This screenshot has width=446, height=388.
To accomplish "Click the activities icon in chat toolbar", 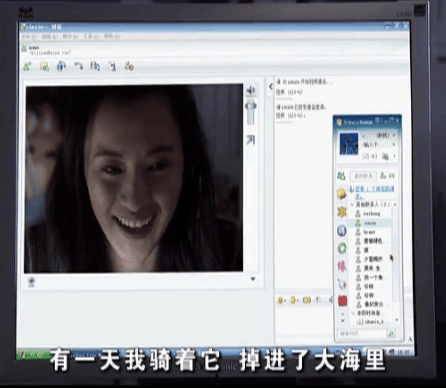I will click(x=95, y=66).
